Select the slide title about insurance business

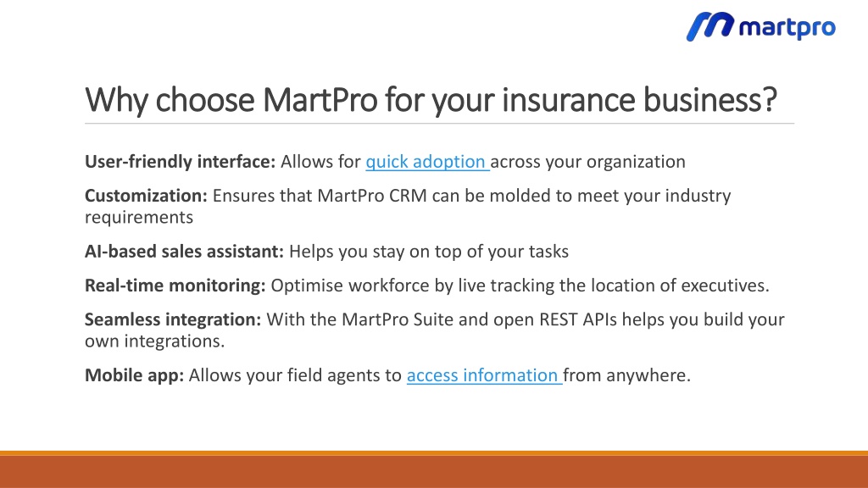tap(431, 100)
